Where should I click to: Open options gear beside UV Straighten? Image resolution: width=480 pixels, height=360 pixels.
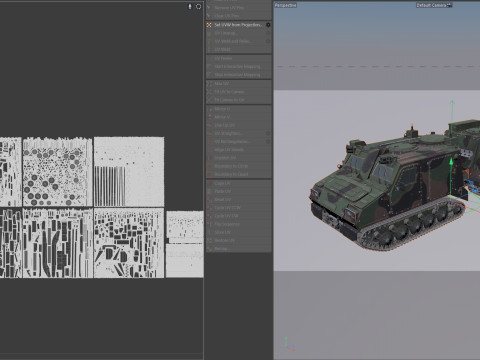(268, 133)
